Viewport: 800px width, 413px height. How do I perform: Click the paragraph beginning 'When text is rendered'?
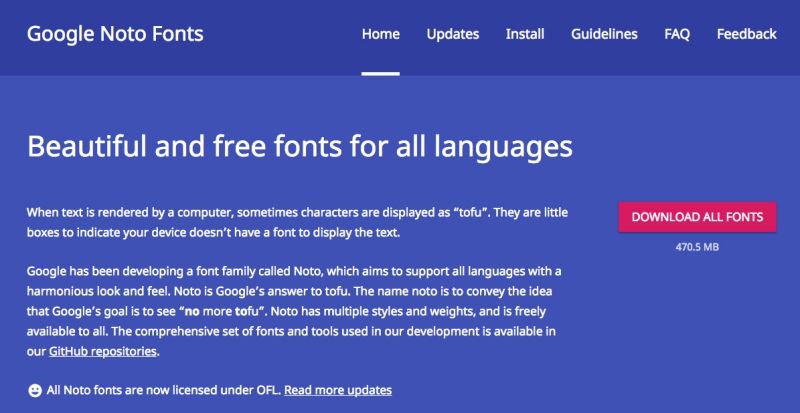point(297,223)
